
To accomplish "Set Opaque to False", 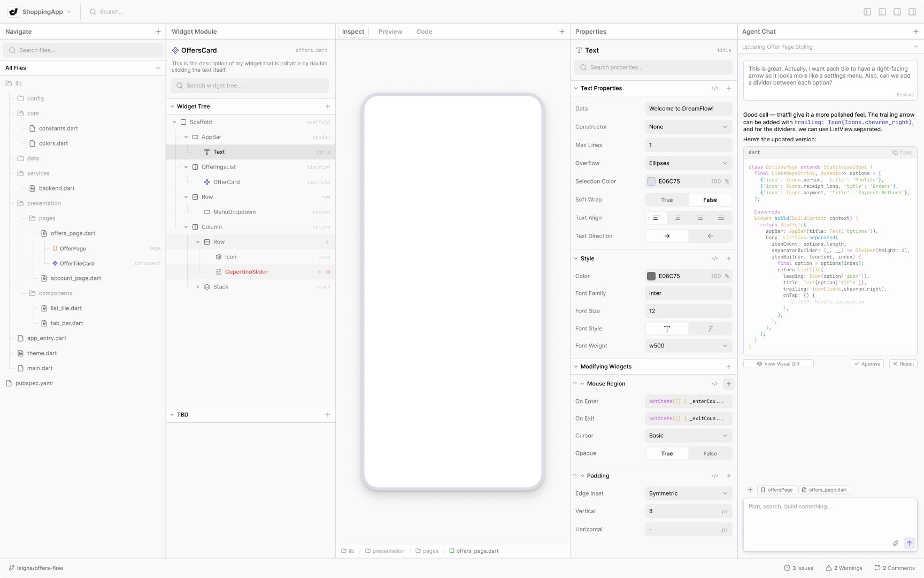I will 710,453.
